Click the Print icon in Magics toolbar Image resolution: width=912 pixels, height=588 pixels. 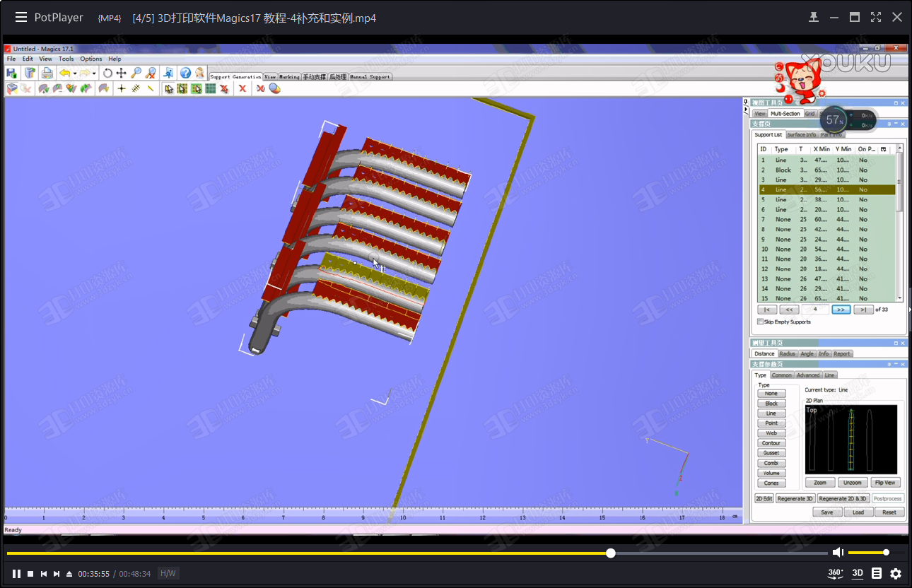click(47, 73)
